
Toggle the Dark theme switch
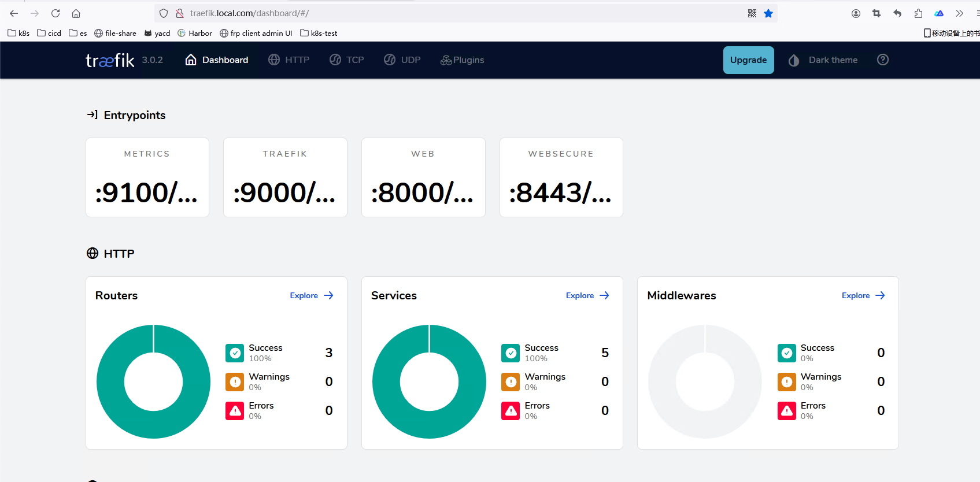coord(823,60)
